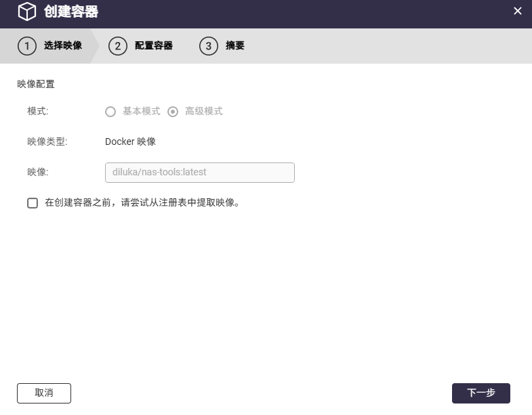Select the 基本模式 radio button

coord(110,112)
